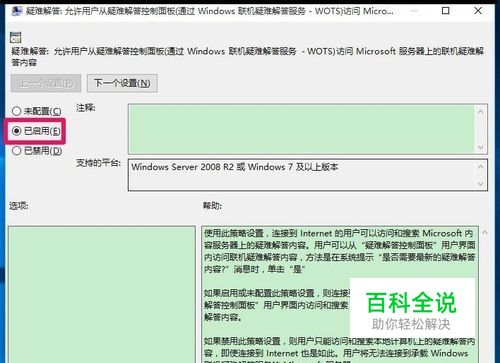Click the help paragraph starting 如果禁用此策略设置
The image size is (500, 363).
(x=339, y=351)
